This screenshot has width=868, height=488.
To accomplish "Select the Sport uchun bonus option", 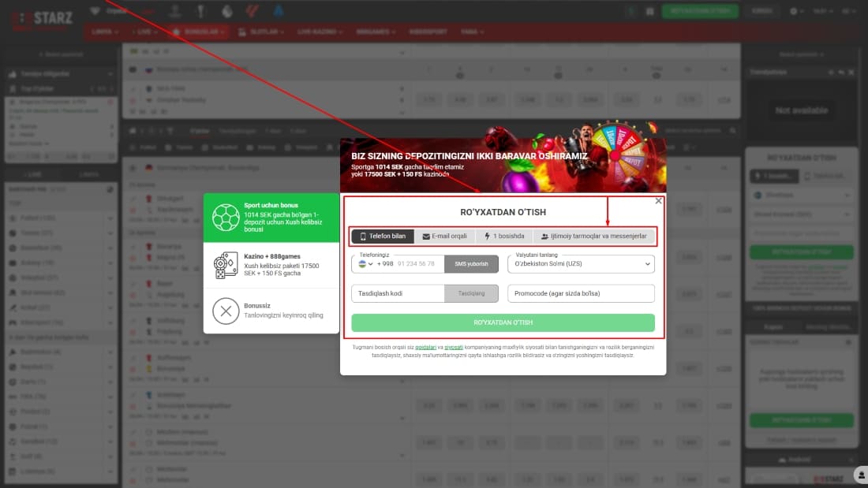I will pos(271,218).
